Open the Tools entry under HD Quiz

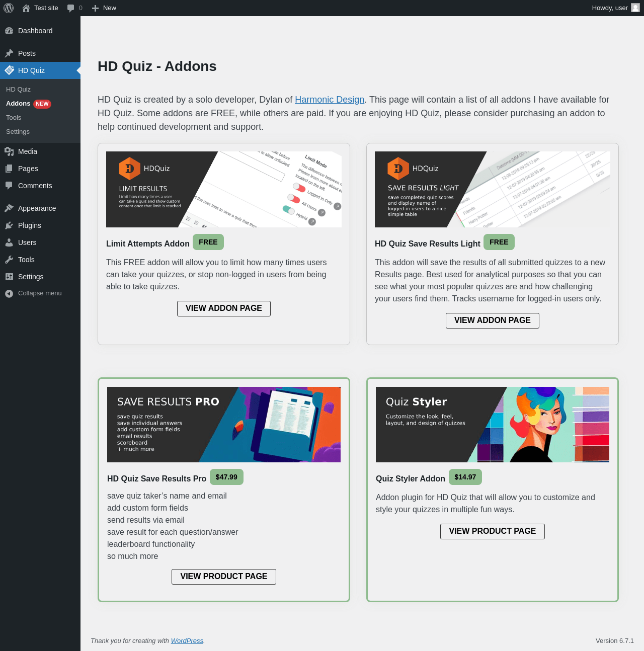(x=14, y=117)
